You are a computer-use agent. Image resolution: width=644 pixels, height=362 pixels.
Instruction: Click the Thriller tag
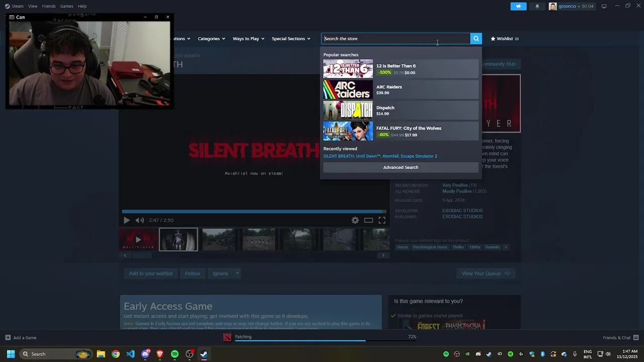pyautogui.click(x=458, y=247)
